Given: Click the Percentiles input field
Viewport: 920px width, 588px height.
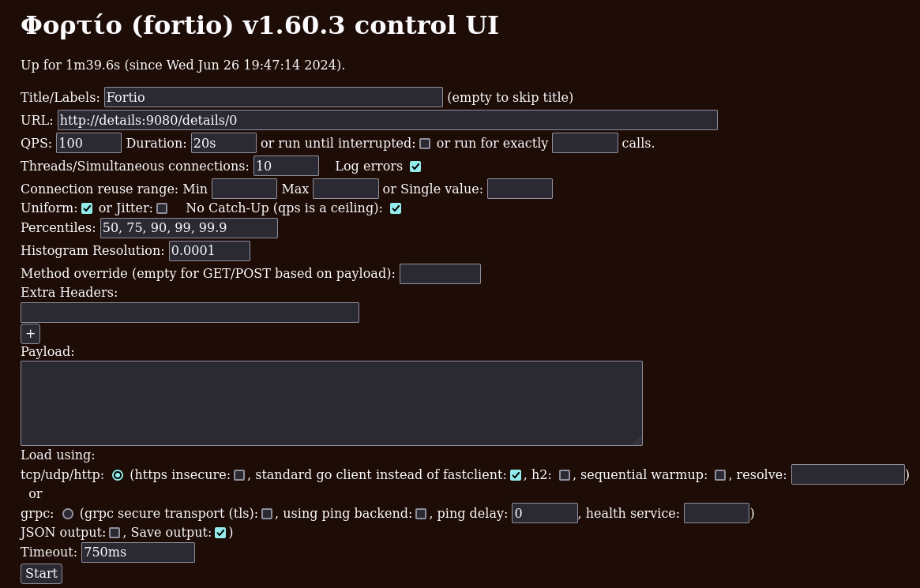Looking at the screenshot, I should (189, 228).
